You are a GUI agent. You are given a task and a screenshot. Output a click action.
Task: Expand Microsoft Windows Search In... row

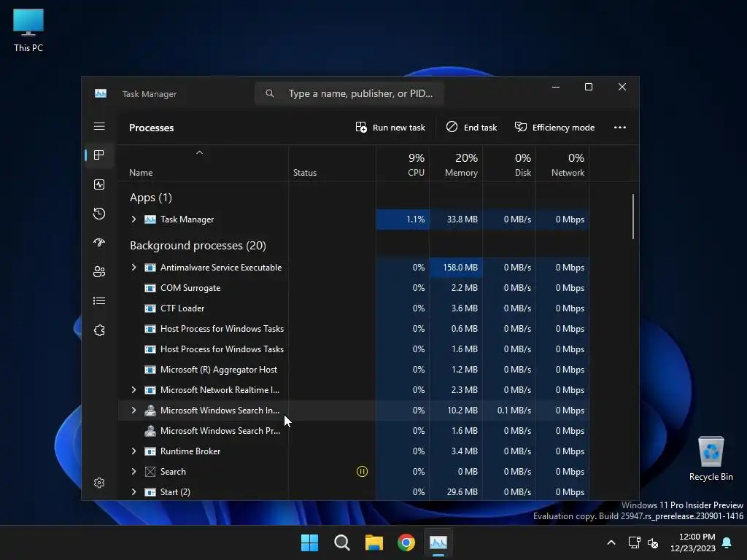(134, 410)
